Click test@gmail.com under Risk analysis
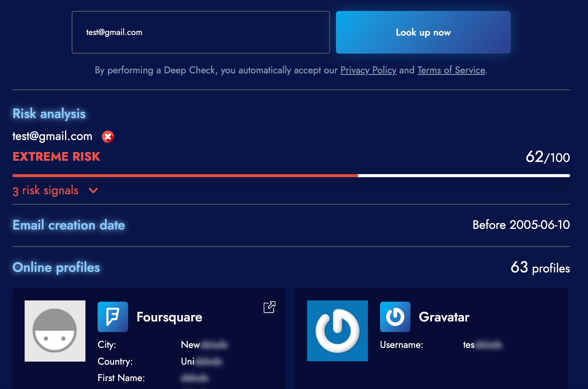Image resolution: width=588 pixels, height=389 pixels. tap(52, 136)
